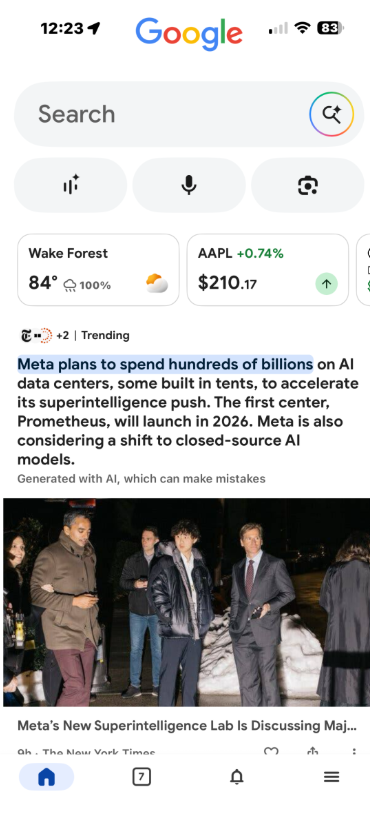Tap the Google logo at top
Image resolution: width=370 pixels, height=826 pixels.
click(x=189, y=33)
